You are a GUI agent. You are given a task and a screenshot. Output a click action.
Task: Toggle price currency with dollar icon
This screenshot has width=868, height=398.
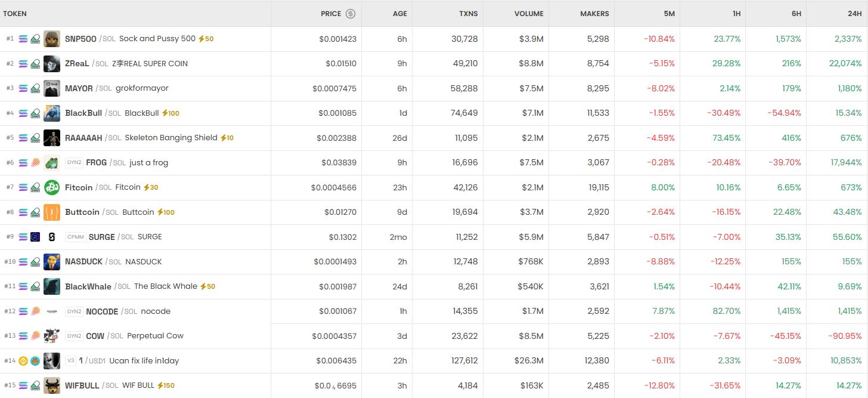pyautogui.click(x=351, y=14)
